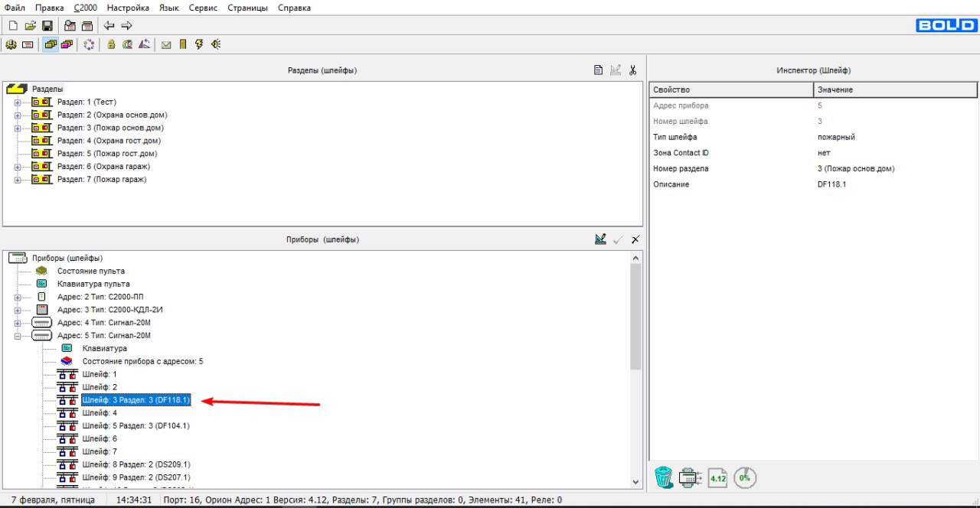Click the scissors icon in Разделы header
Screen dimensions: 980x508
tap(633, 70)
